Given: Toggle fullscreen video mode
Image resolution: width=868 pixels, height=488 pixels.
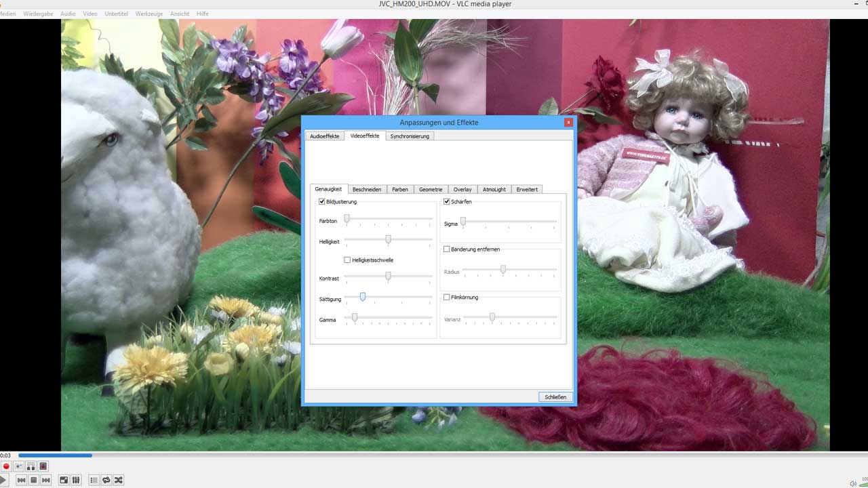Looking at the screenshot, I should (x=64, y=480).
